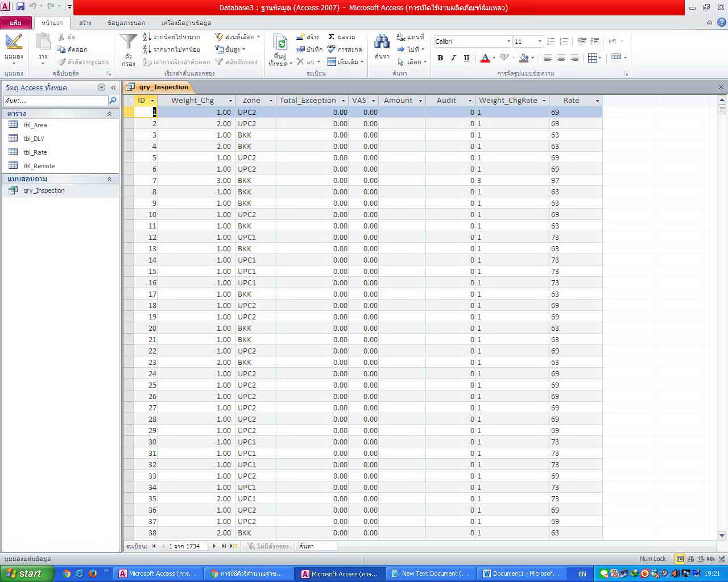Switch to Database Tools (เครื่องมือฐานข้อมูล) tab
The width and height of the screenshot is (728, 582).
pyautogui.click(x=187, y=23)
